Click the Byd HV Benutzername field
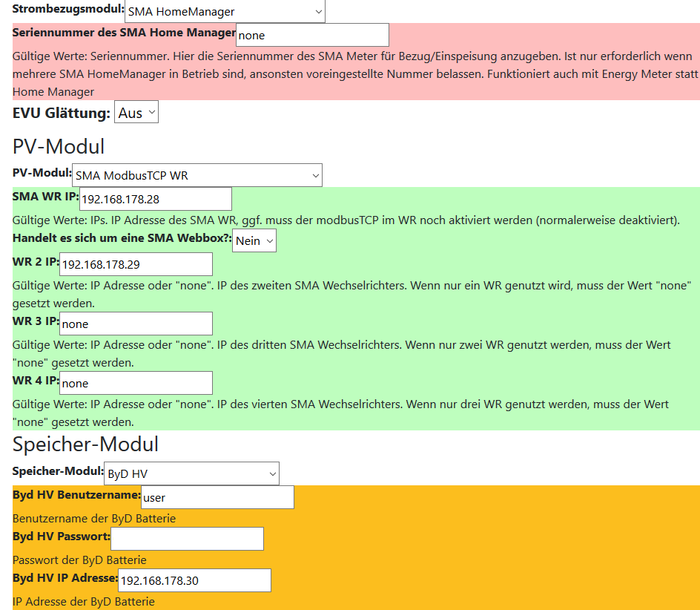 (217, 497)
